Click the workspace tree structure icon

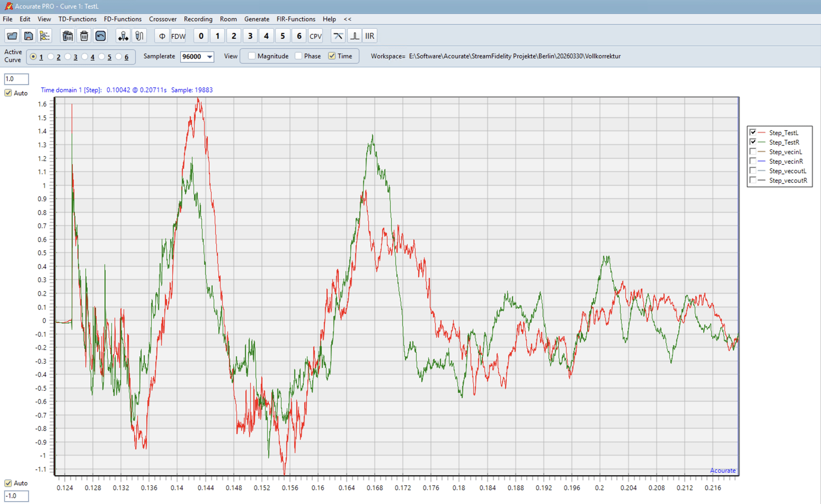(45, 36)
